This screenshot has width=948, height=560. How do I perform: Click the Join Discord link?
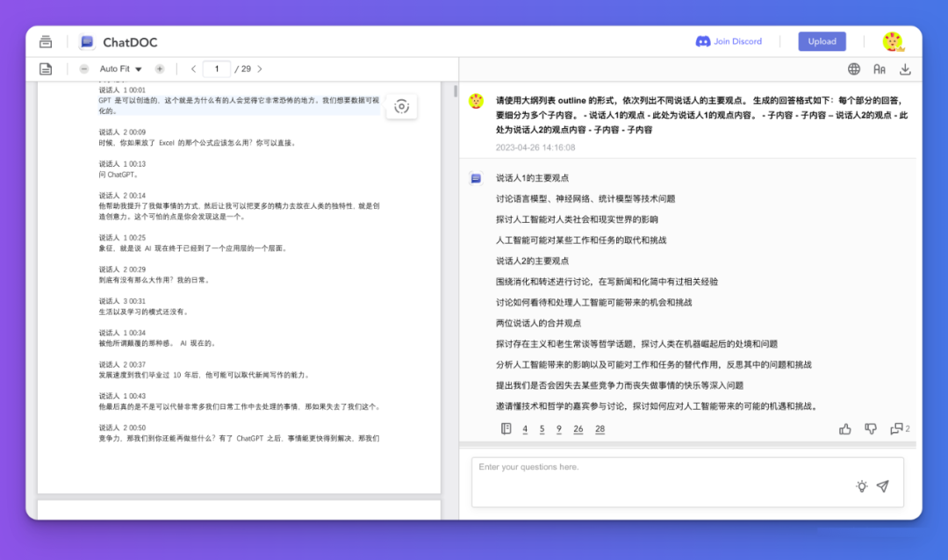(x=729, y=41)
